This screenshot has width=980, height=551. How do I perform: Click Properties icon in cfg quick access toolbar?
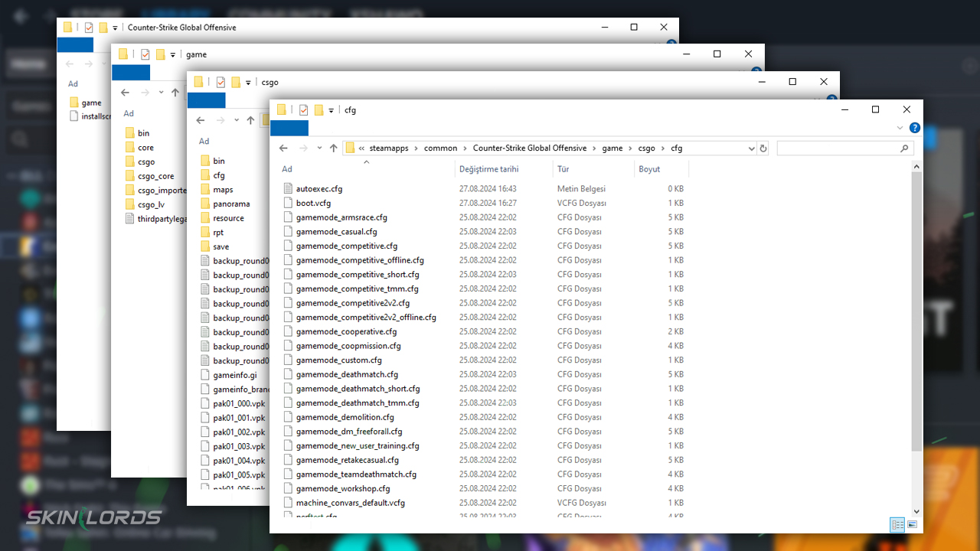click(x=303, y=110)
